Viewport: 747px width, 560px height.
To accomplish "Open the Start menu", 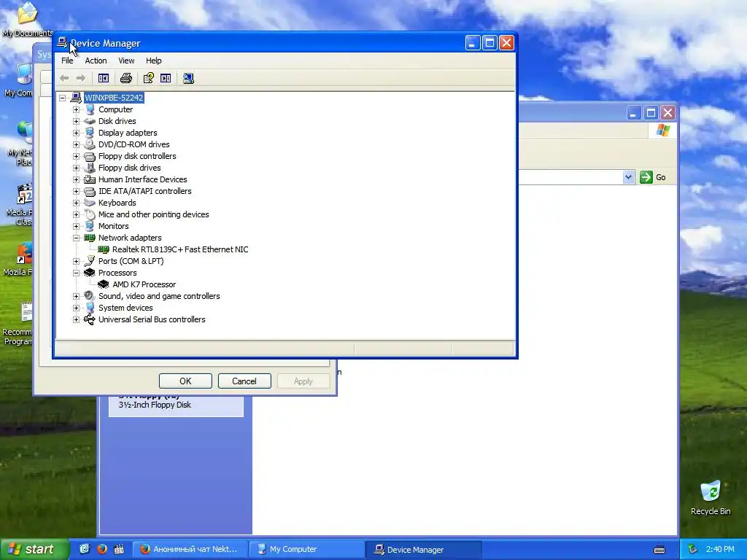I will pyautogui.click(x=34, y=549).
